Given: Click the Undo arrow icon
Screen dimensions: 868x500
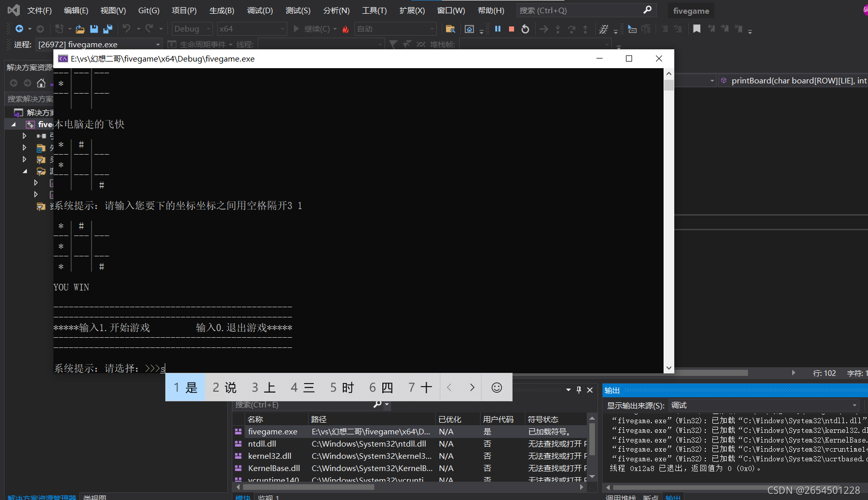Looking at the screenshot, I should [127, 28].
